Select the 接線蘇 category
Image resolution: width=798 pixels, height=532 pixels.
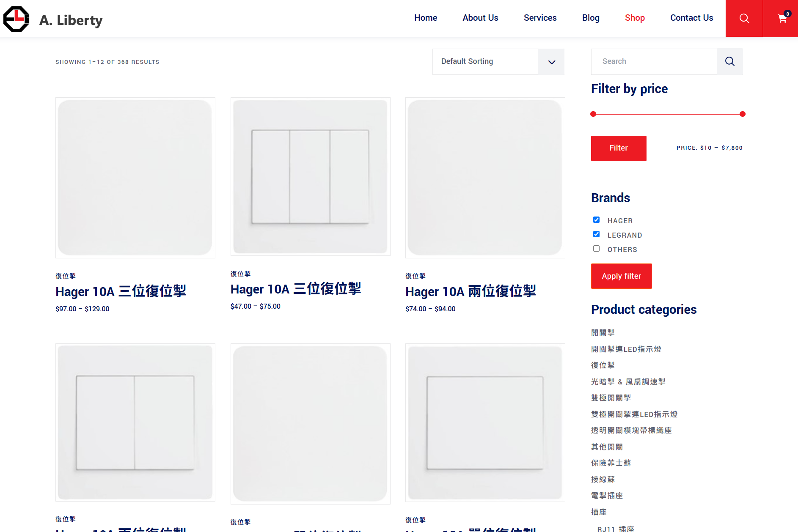pyautogui.click(x=603, y=480)
